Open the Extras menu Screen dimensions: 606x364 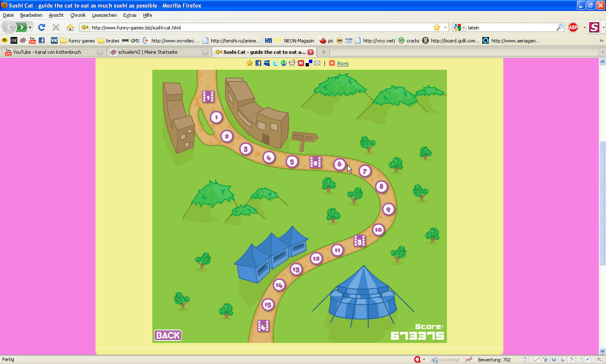pos(130,15)
